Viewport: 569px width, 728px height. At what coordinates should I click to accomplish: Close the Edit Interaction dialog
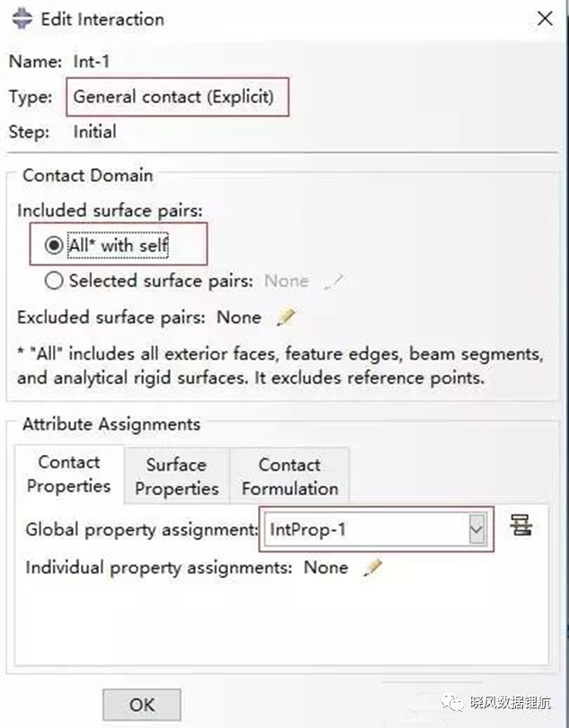(545, 19)
